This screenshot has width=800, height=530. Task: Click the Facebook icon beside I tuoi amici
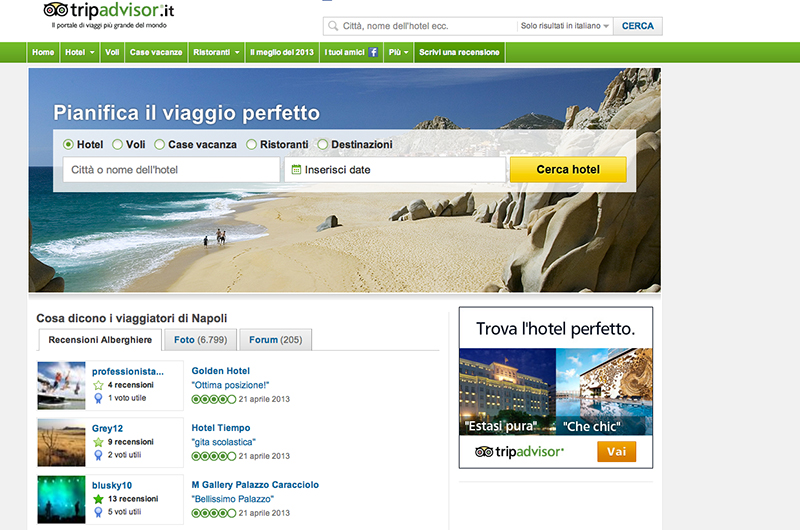coord(373,52)
